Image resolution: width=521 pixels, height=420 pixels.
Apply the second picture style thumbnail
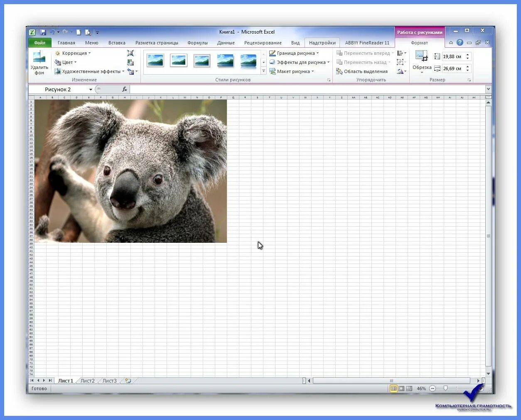[179, 61]
